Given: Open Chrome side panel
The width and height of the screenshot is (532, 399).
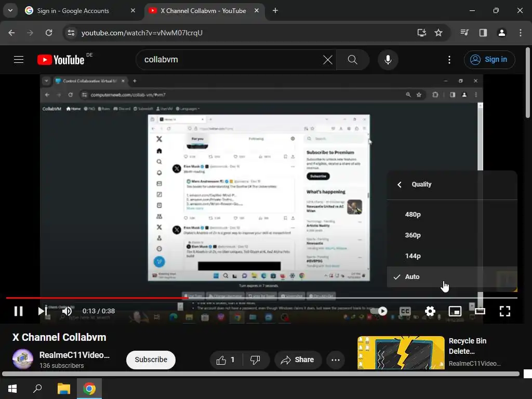Looking at the screenshot, I should pos(483,33).
